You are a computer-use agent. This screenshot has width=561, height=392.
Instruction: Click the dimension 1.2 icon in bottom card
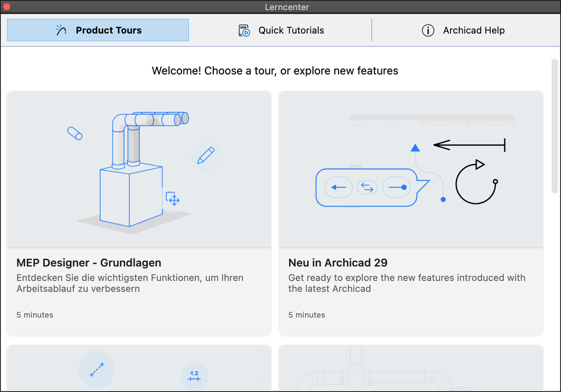pos(194,376)
